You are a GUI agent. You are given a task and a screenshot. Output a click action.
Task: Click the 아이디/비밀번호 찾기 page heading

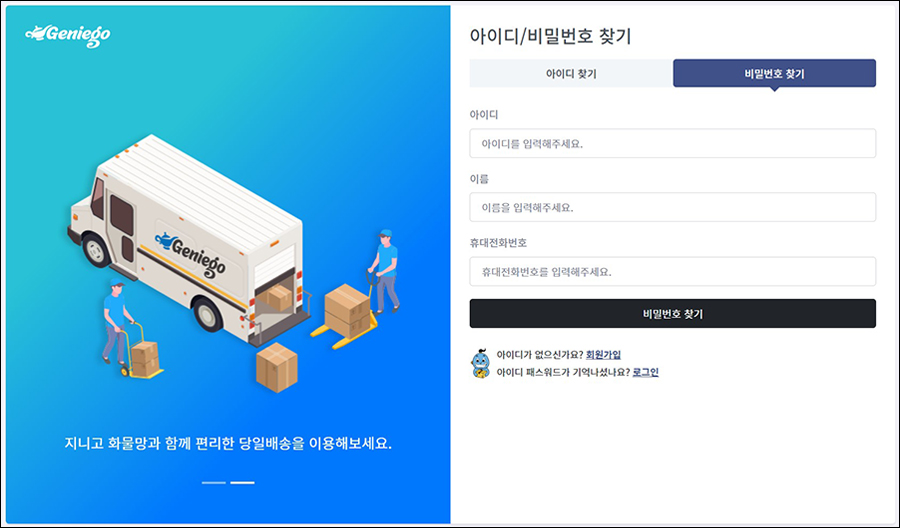550,36
